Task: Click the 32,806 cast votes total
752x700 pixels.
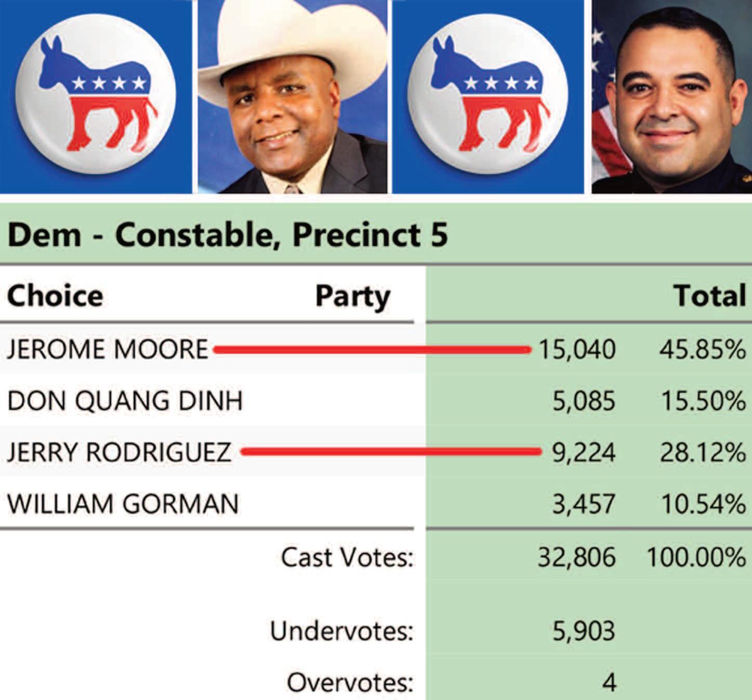Action: pos(577,558)
